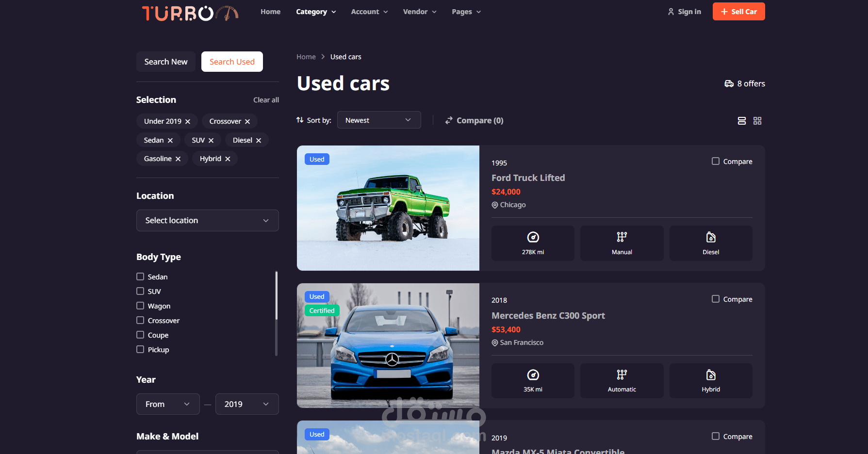Open the Ford Truck Lifted listing title
Image resolution: width=868 pixels, height=454 pixels.
(528, 178)
